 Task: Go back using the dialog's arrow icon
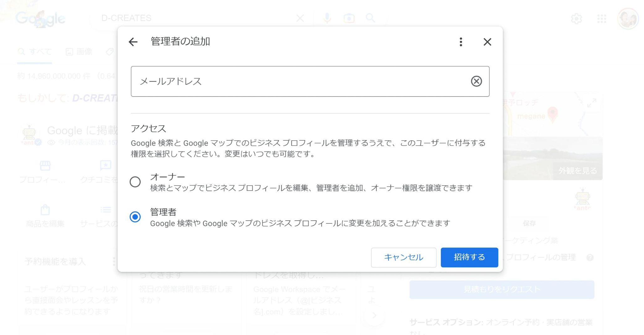click(x=133, y=42)
